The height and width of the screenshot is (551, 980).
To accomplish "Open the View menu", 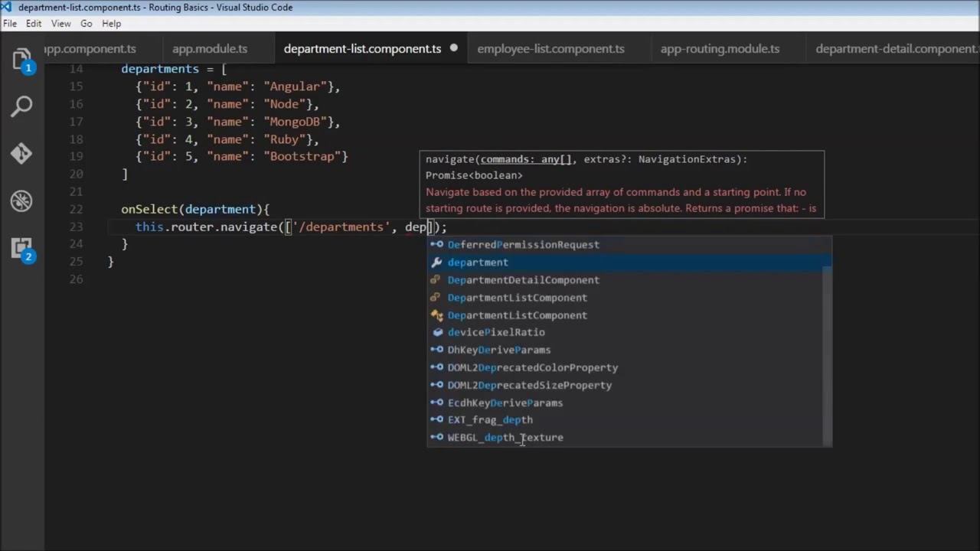I will pyautogui.click(x=61, y=24).
